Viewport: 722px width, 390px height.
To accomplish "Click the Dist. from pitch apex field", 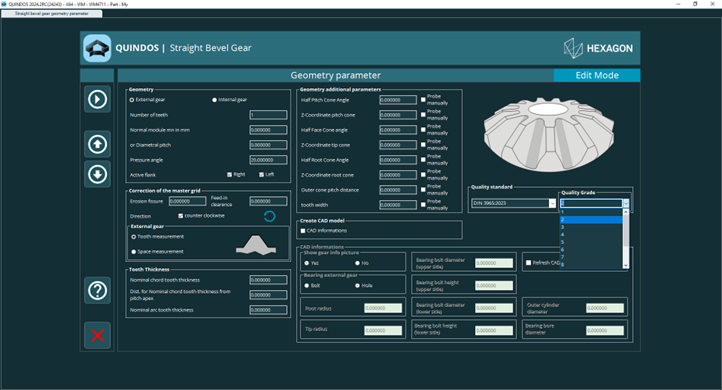I will pyautogui.click(x=268, y=295).
